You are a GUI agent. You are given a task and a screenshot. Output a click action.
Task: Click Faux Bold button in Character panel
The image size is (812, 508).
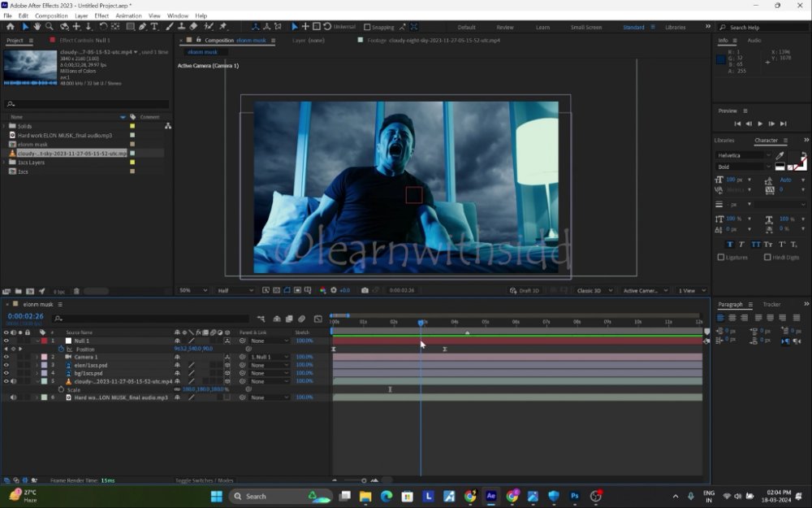pos(730,244)
